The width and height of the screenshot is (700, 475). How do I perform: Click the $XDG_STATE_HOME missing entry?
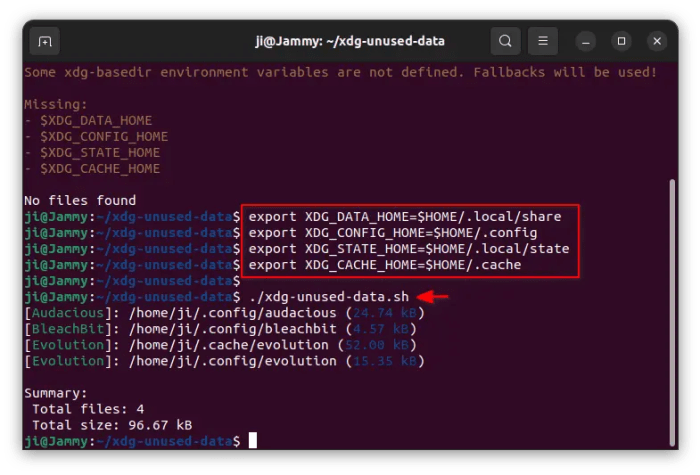coord(92,153)
